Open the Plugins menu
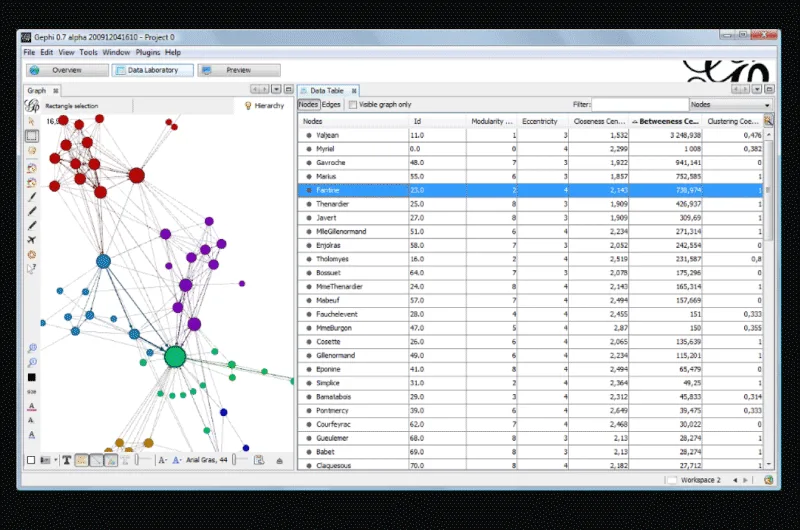Screen dimensions: 800x530 point(148,52)
